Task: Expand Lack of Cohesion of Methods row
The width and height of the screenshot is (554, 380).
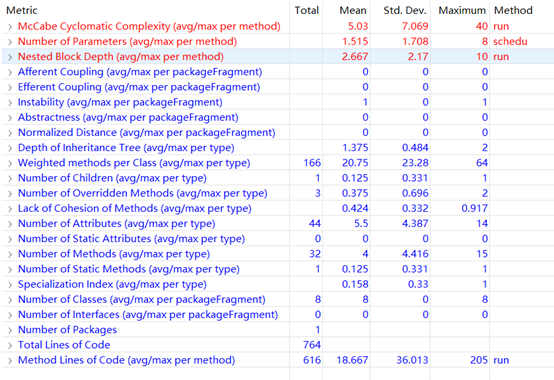Action: click(x=10, y=209)
